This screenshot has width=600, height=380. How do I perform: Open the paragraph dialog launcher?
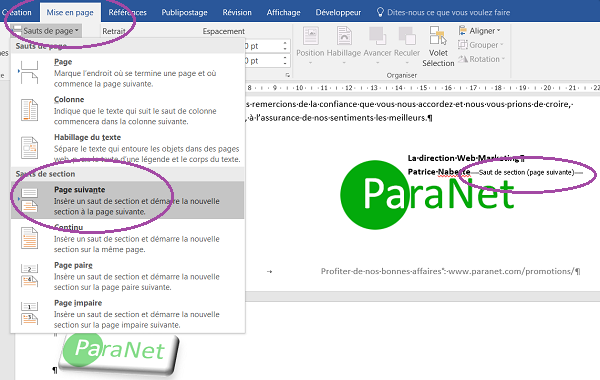[x=288, y=75]
